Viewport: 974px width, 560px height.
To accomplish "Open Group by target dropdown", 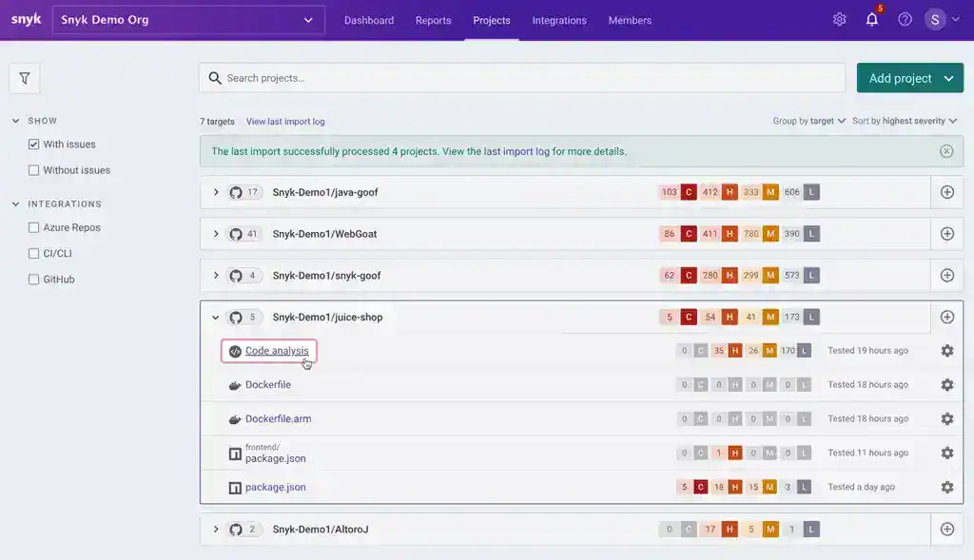I will tap(808, 121).
